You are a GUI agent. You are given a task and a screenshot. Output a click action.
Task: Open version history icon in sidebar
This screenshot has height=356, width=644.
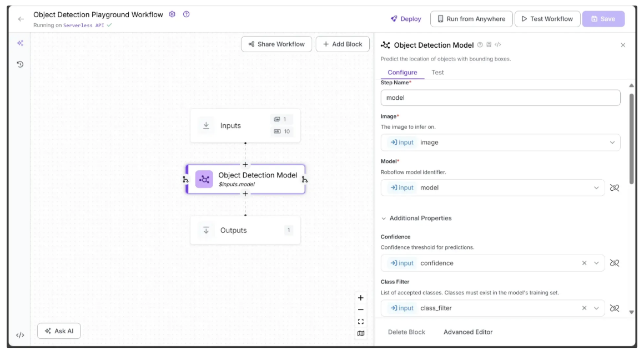[x=20, y=64]
